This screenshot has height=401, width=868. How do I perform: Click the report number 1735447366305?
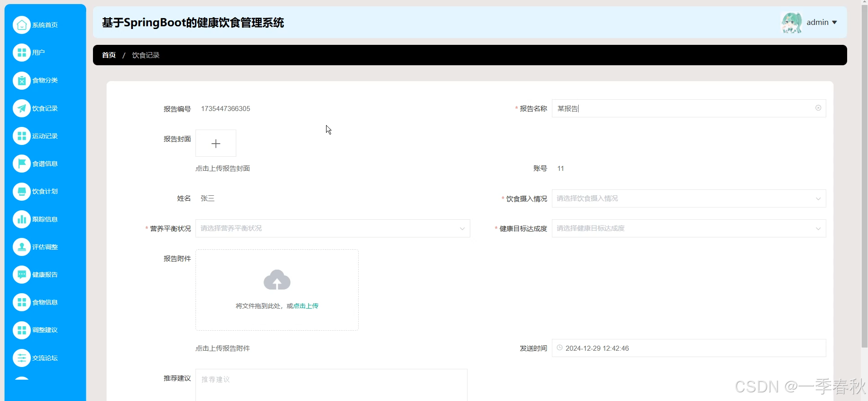[225, 109]
